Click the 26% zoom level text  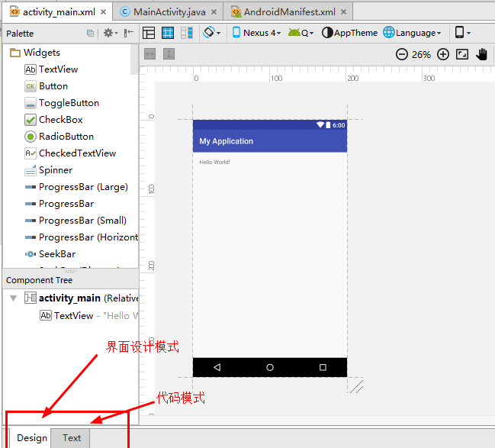422,55
